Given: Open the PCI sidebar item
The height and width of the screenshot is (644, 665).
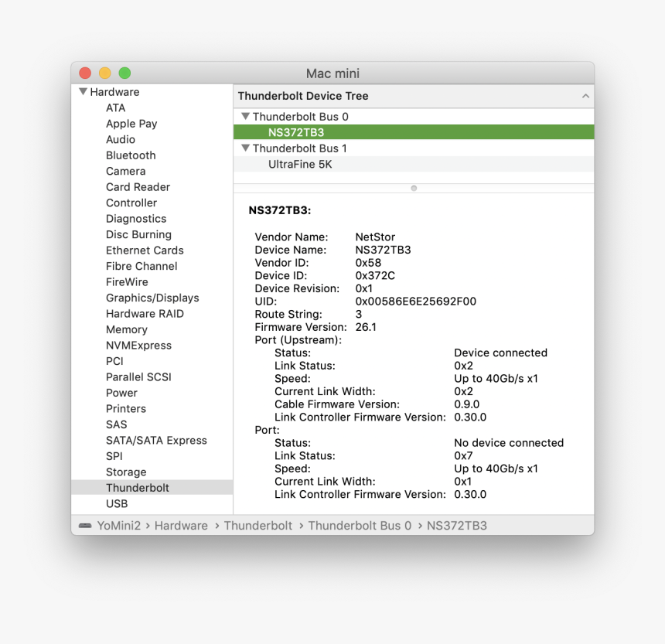Looking at the screenshot, I should click(114, 361).
